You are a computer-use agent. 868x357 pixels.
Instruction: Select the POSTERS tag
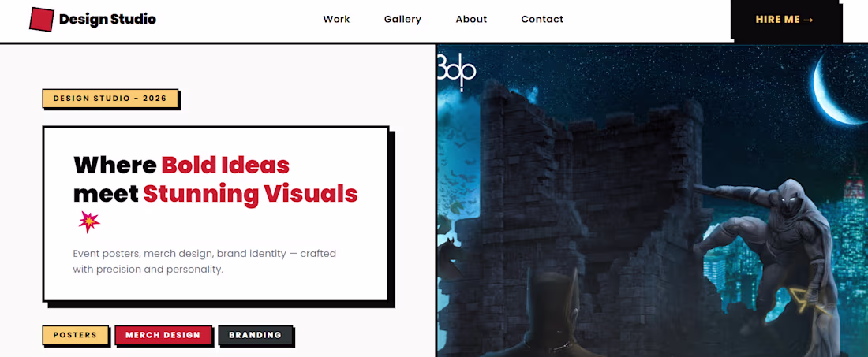(x=75, y=335)
